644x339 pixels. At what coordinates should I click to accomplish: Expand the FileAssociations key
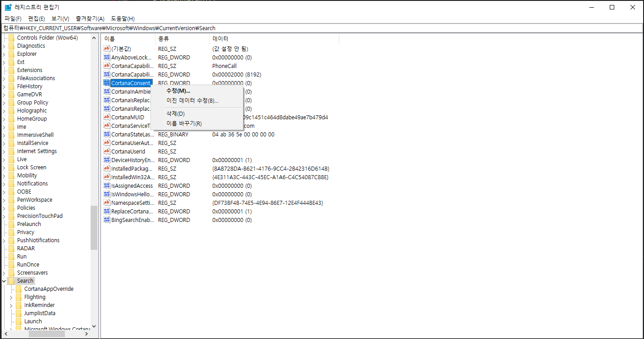click(4, 78)
